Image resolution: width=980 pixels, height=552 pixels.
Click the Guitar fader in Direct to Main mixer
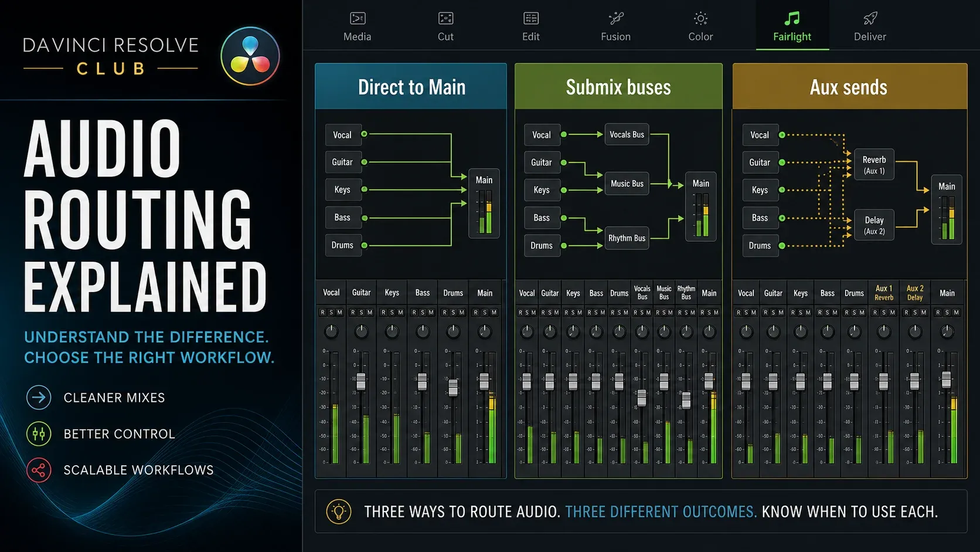coord(361,381)
